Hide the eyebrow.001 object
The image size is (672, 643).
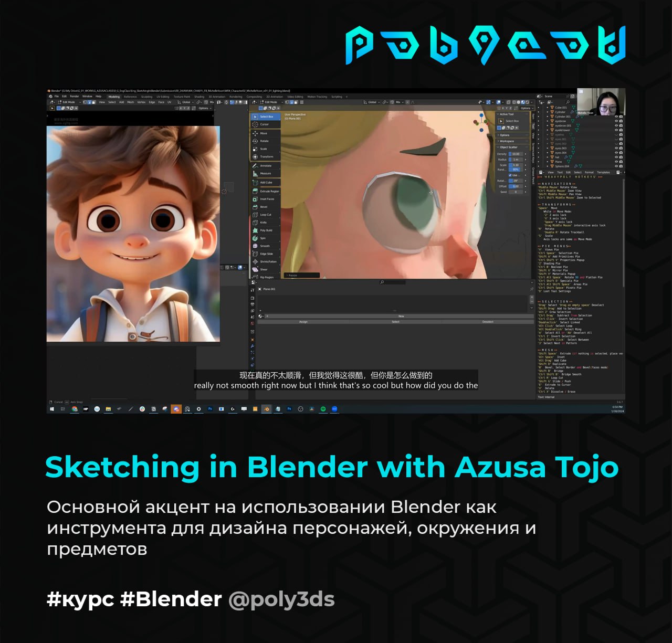(616, 125)
